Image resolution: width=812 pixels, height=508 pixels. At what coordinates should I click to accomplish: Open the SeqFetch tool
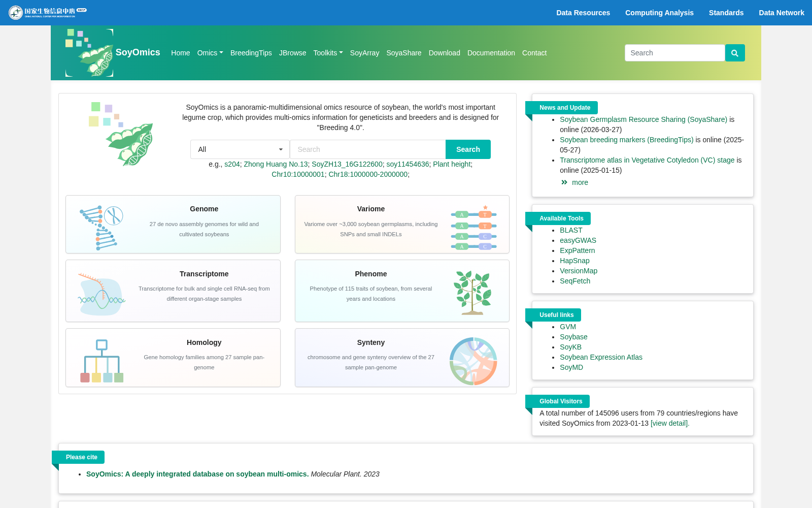pos(575,281)
